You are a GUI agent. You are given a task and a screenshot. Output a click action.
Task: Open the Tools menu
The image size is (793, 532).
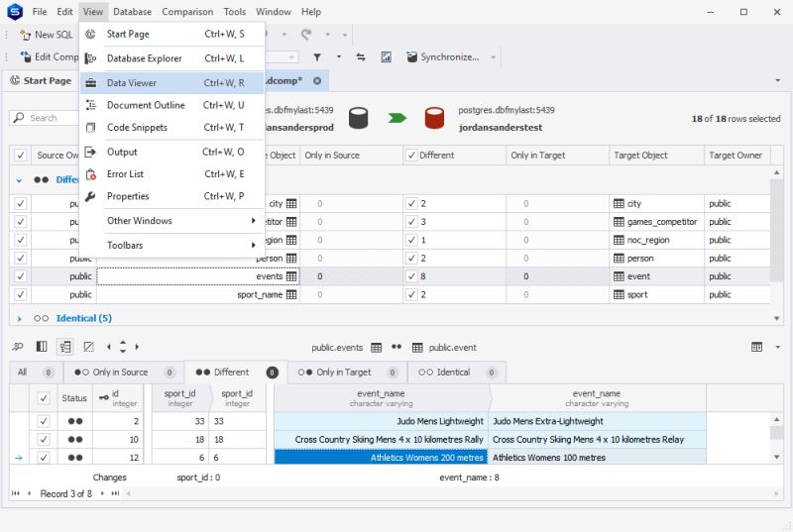click(x=235, y=12)
